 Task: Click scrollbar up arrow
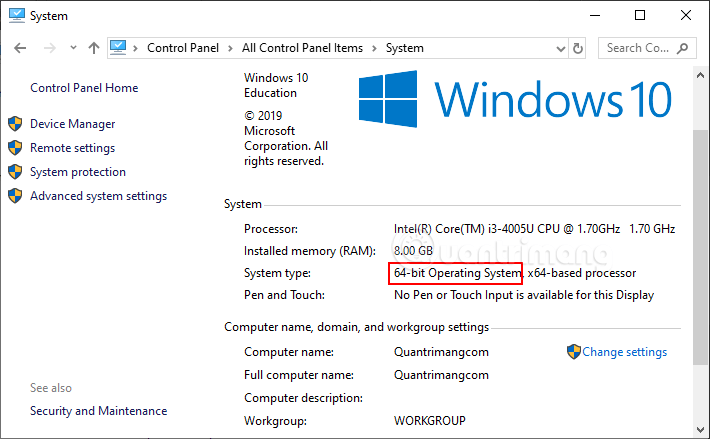point(700,76)
